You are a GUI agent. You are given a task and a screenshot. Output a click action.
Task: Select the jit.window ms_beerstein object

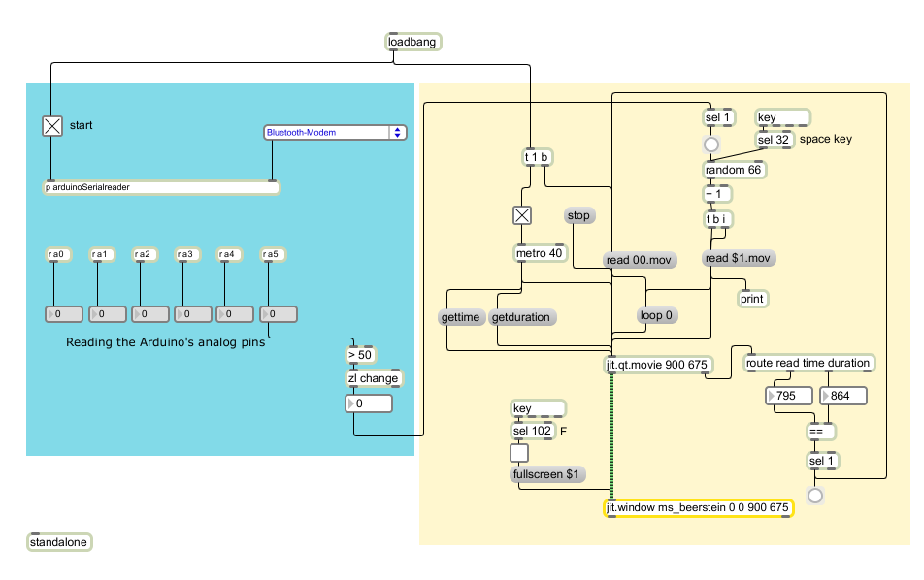[698, 507]
